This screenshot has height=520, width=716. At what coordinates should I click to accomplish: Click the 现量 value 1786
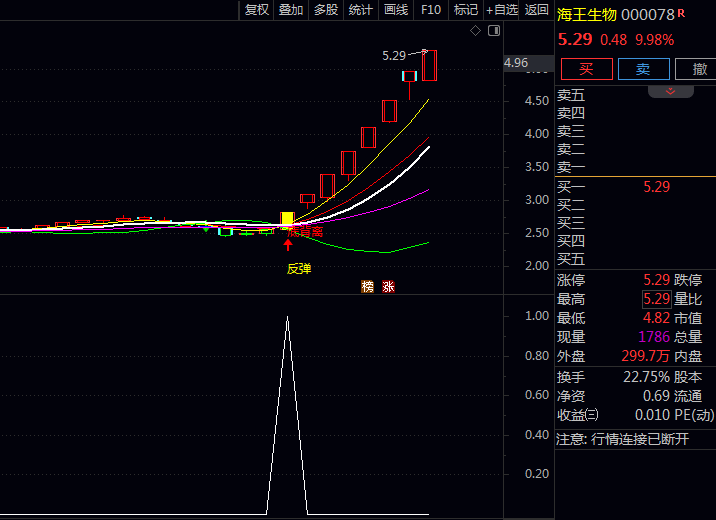pos(654,336)
